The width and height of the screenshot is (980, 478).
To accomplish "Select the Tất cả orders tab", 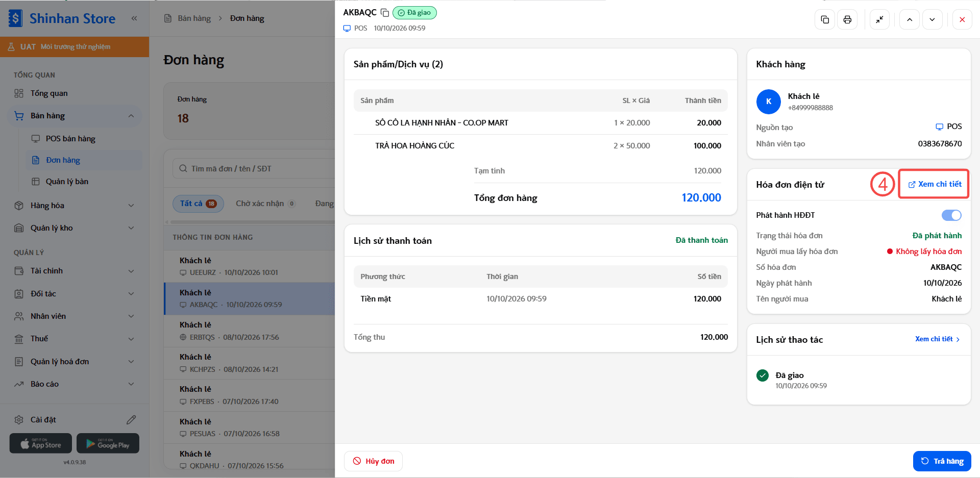I will click(198, 204).
